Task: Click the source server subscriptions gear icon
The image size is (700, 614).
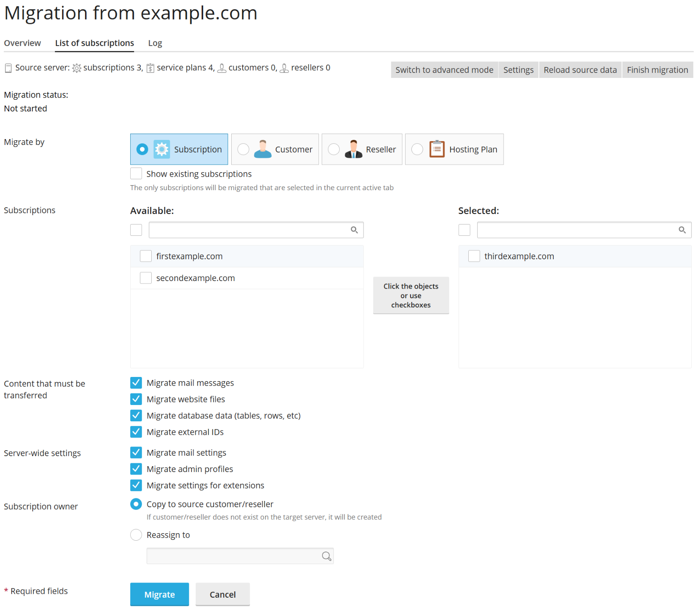Action: tap(77, 68)
